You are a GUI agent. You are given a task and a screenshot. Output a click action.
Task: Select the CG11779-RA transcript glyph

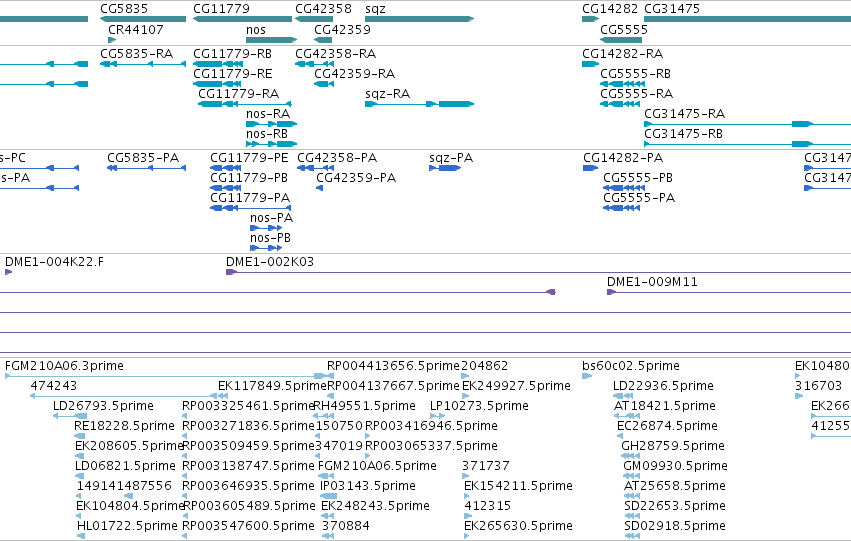coord(245,104)
